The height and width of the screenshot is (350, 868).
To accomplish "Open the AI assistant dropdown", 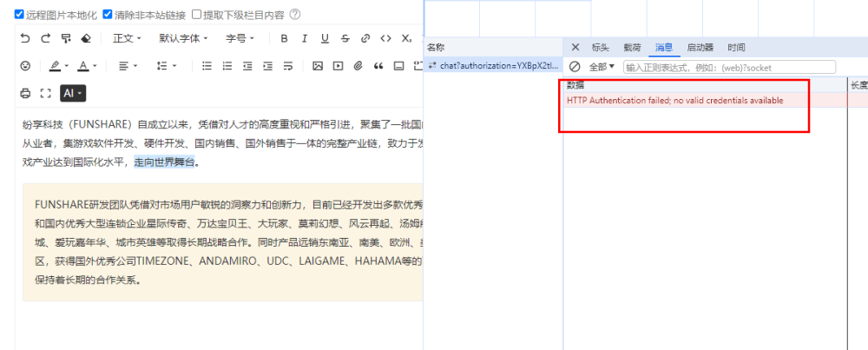I will 73,93.
